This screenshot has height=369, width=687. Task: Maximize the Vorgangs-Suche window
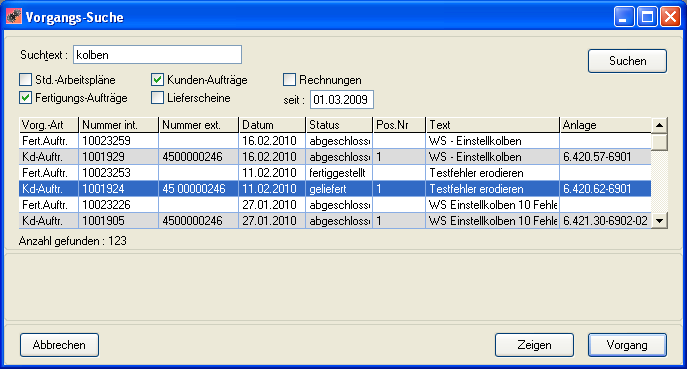coord(647,17)
